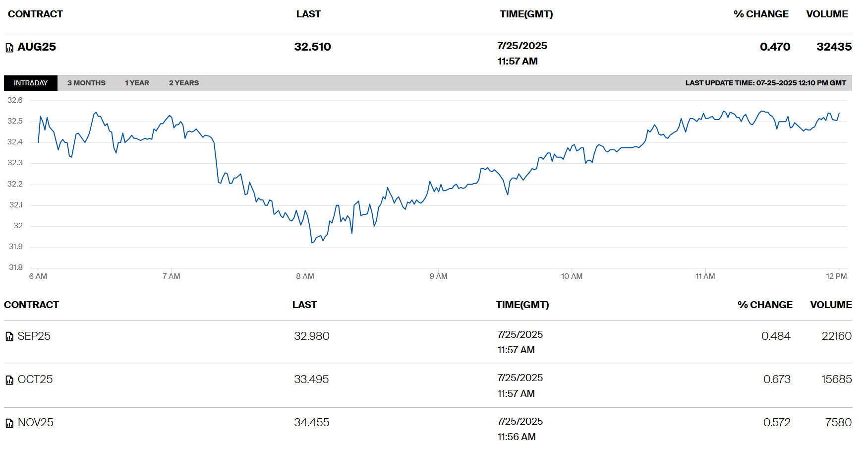868x450 pixels.
Task: Select the NOV25 contract name
Action: pyautogui.click(x=36, y=423)
